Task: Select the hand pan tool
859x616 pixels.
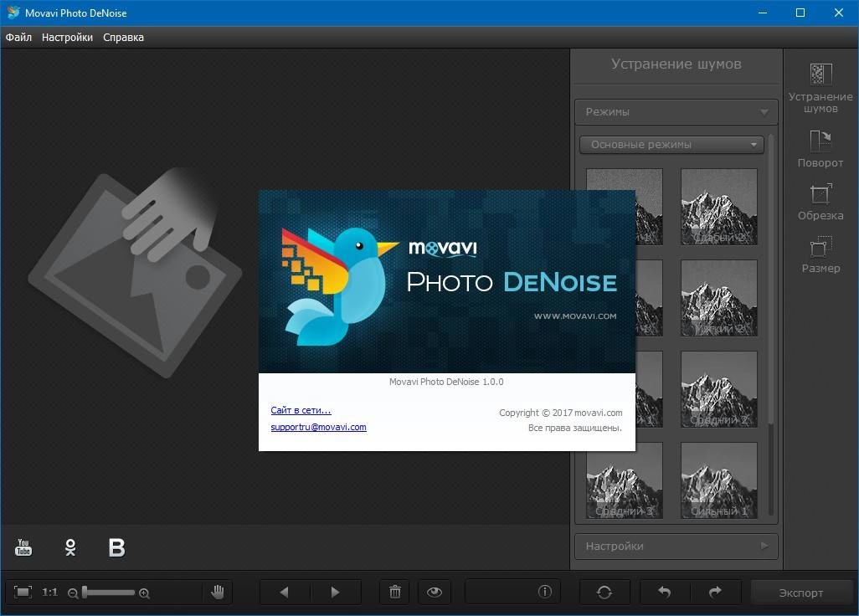Action: 218,592
